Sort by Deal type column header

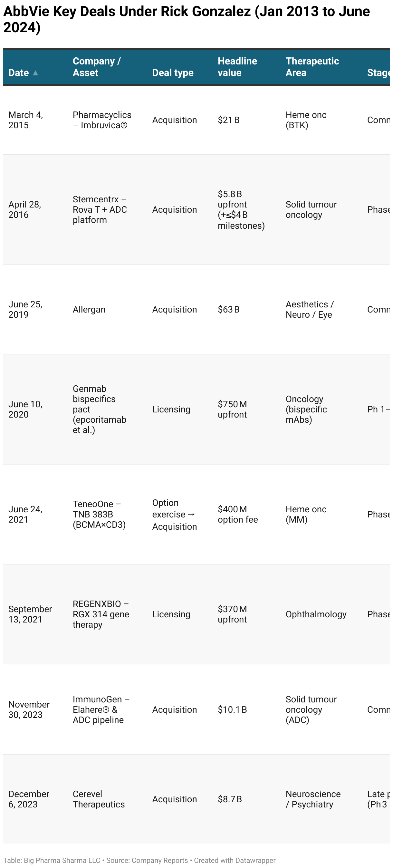[x=172, y=73]
